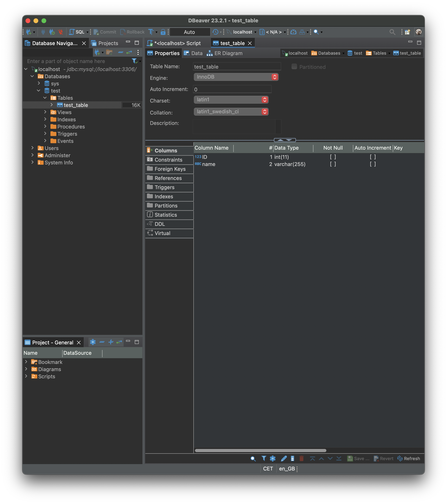Open the Engine InnoDB dropdown
The height and width of the screenshot is (504, 447).
(236, 77)
